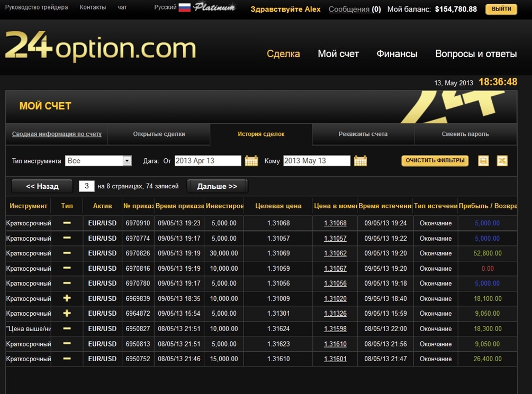532x394 pixels.
Task: Open price link 1.31067 for order 6970816
Action: (x=335, y=269)
